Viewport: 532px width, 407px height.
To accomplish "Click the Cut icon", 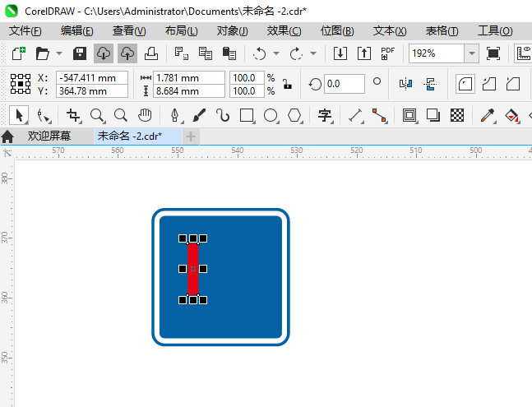I will [x=182, y=53].
